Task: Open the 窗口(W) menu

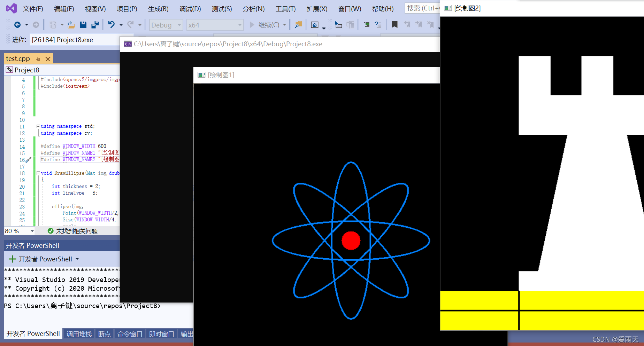Action: click(x=350, y=9)
